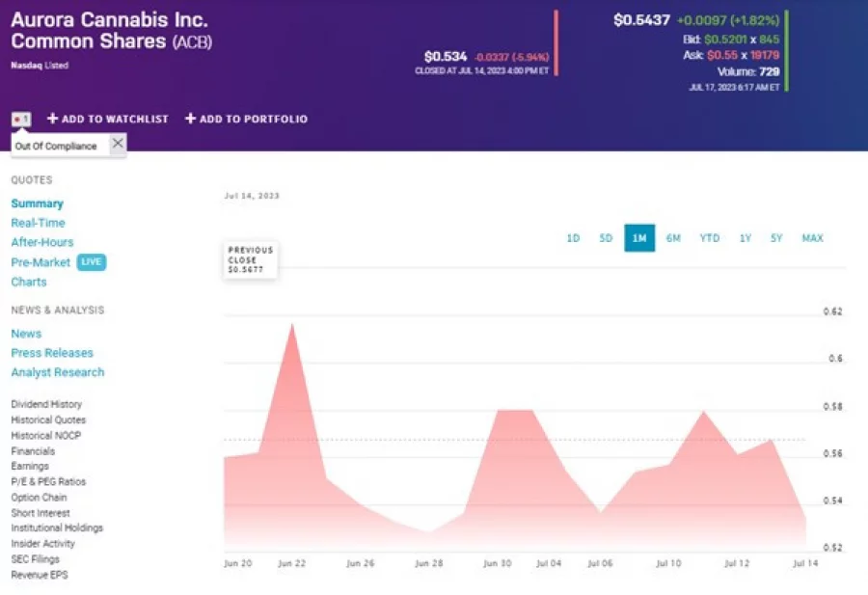Click the Ask $0.55 value
Screen dimensions: 868x595
pos(721,55)
